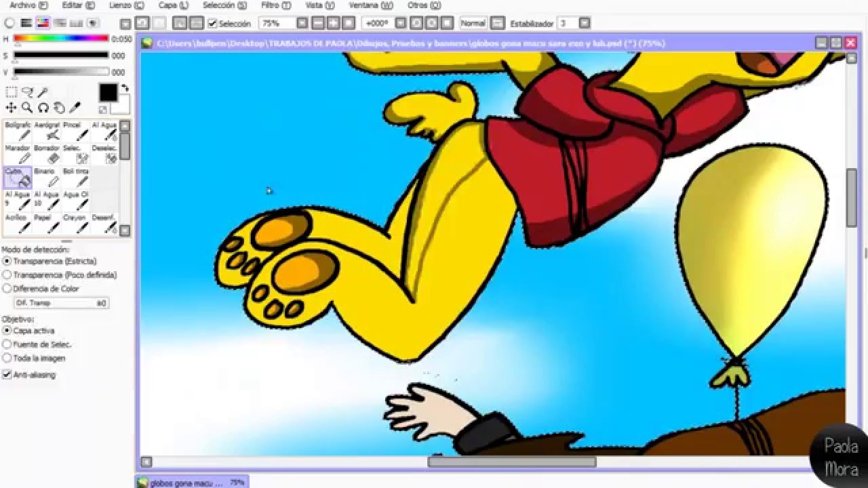Open the Estabilizador dropdown arrow
The height and width of the screenshot is (488, 868).
tap(584, 23)
